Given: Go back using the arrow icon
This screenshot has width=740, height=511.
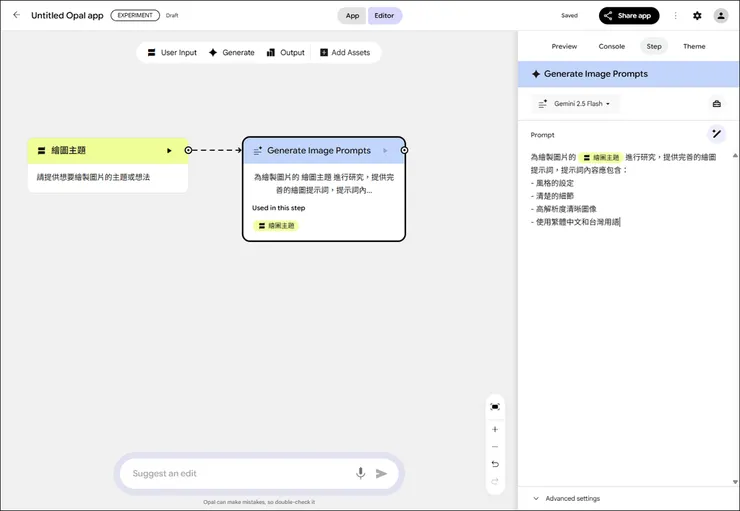Looking at the screenshot, I should coord(17,15).
